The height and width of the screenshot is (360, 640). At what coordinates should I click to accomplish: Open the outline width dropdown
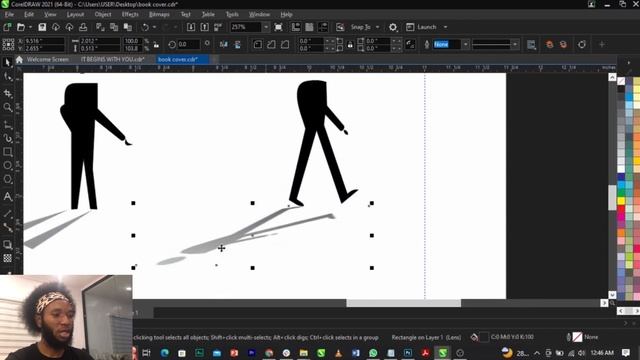pos(465,44)
